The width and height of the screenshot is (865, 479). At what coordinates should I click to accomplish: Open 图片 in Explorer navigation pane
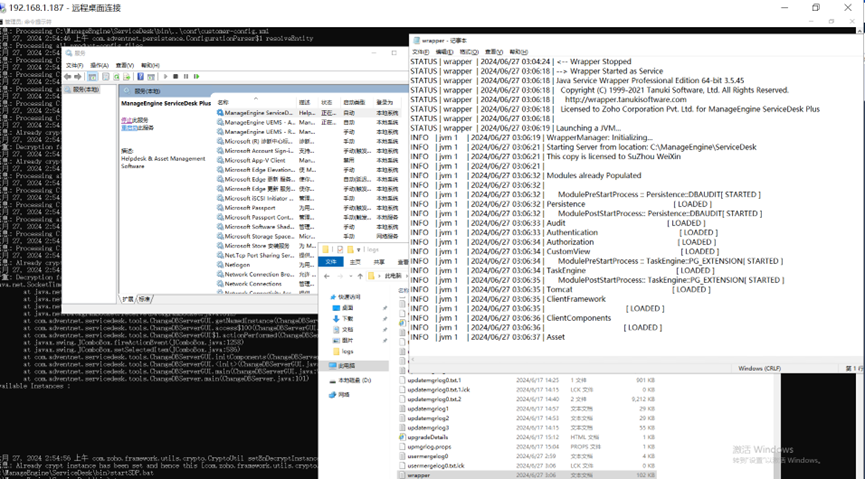[343, 340]
